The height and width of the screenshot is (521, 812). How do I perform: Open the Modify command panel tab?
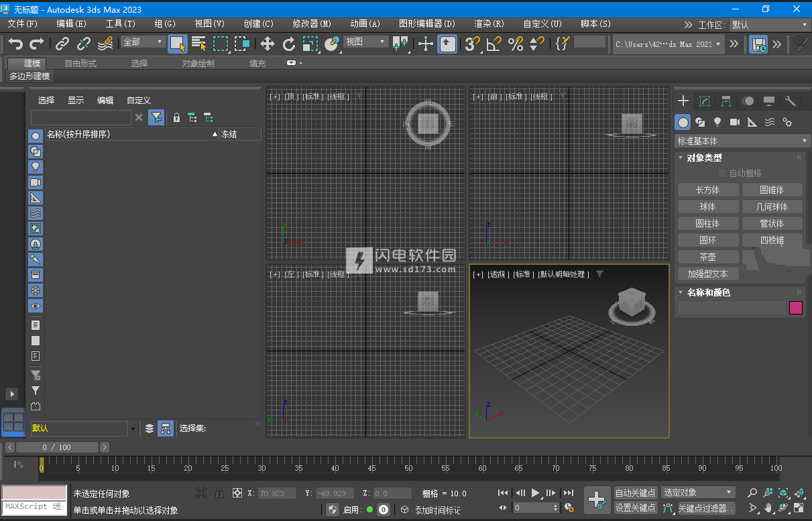(x=705, y=101)
